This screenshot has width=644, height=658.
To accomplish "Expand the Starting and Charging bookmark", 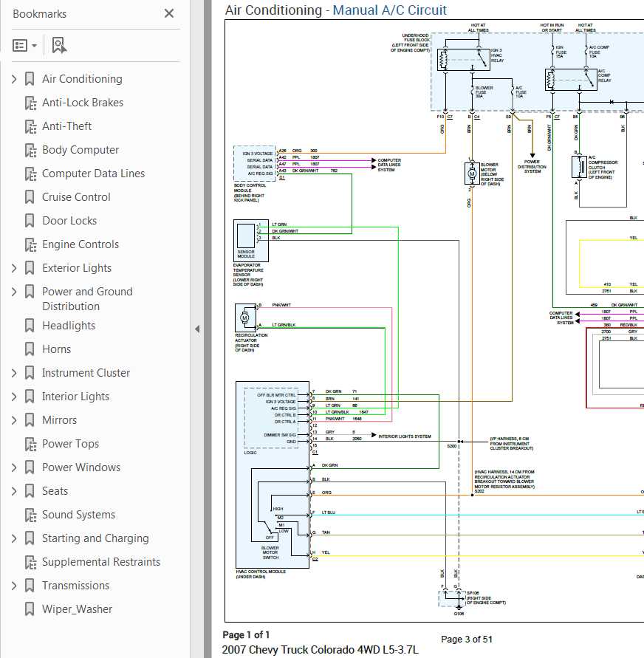I will point(14,538).
